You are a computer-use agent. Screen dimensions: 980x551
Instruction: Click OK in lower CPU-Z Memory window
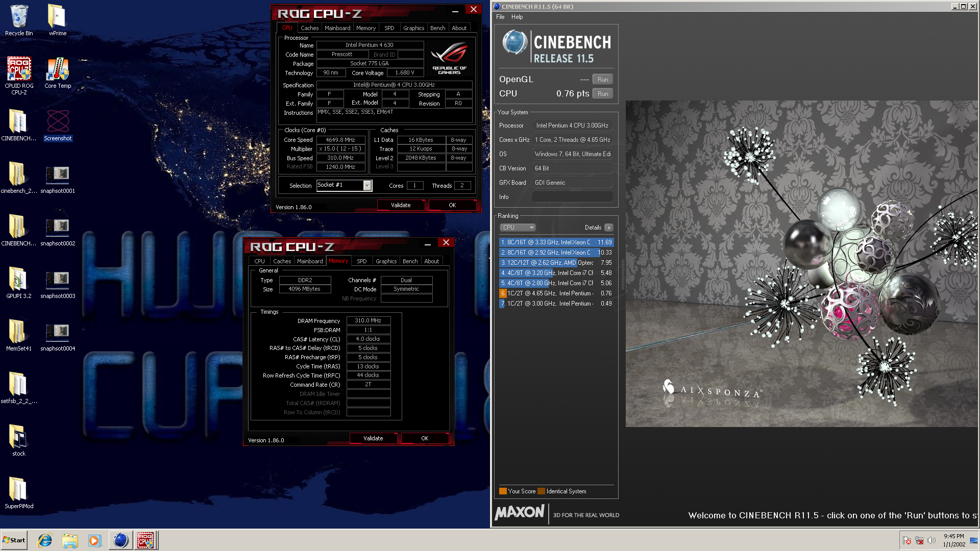[x=425, y=438]
